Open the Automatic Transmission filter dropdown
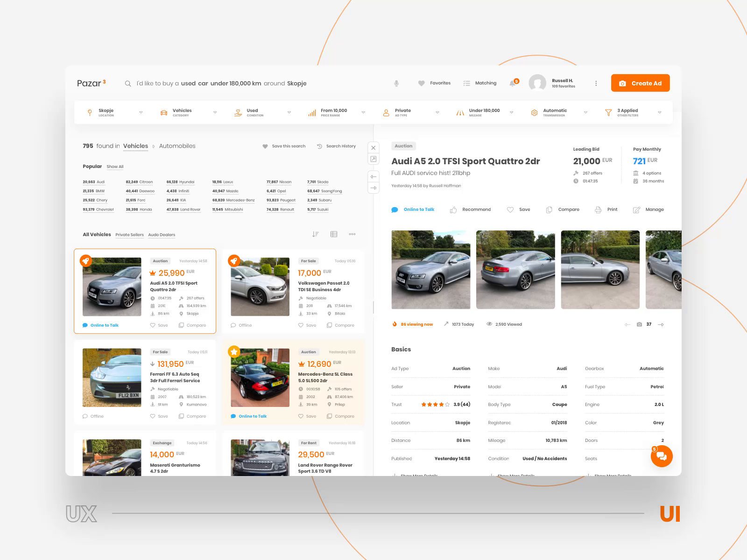This screenshot has width=747, height=560. pos(586,112)
